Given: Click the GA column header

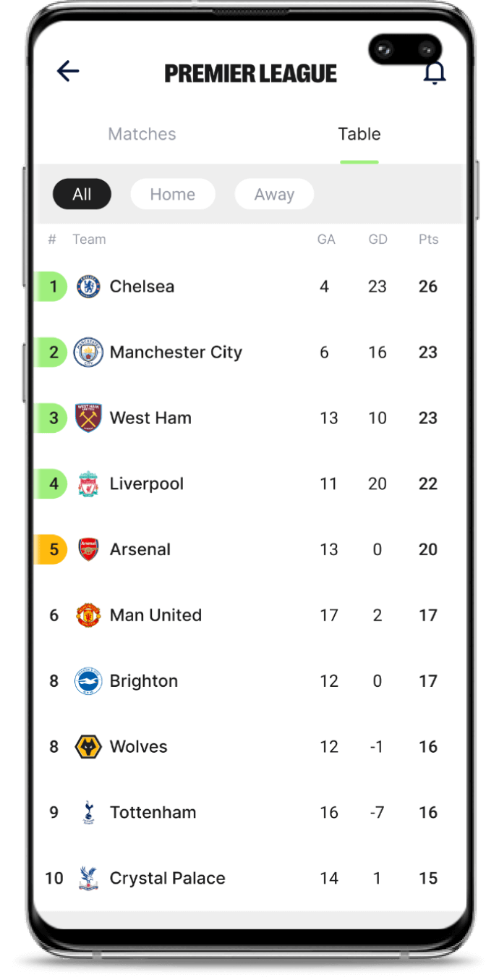Looking at the screenshot, I should point(326,239).
